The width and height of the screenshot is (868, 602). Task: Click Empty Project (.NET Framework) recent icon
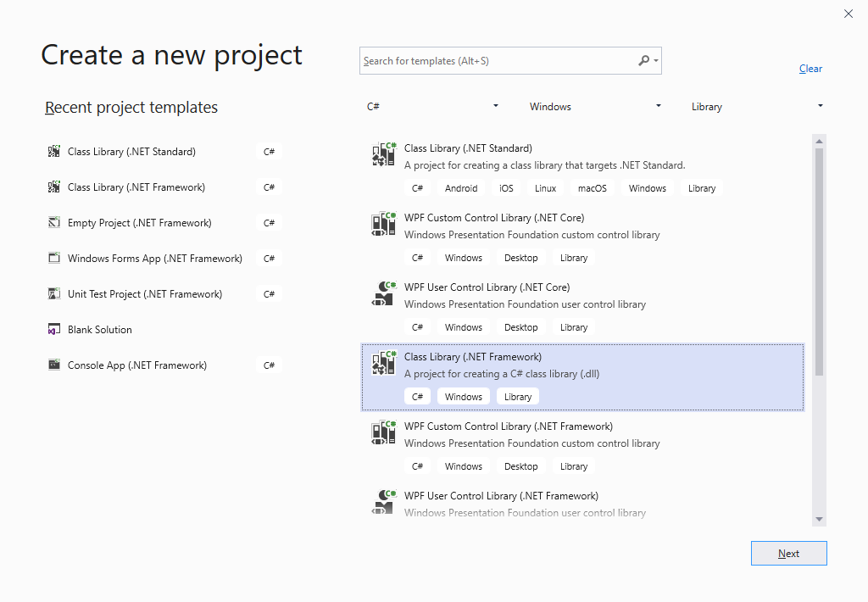click(54, 223)
